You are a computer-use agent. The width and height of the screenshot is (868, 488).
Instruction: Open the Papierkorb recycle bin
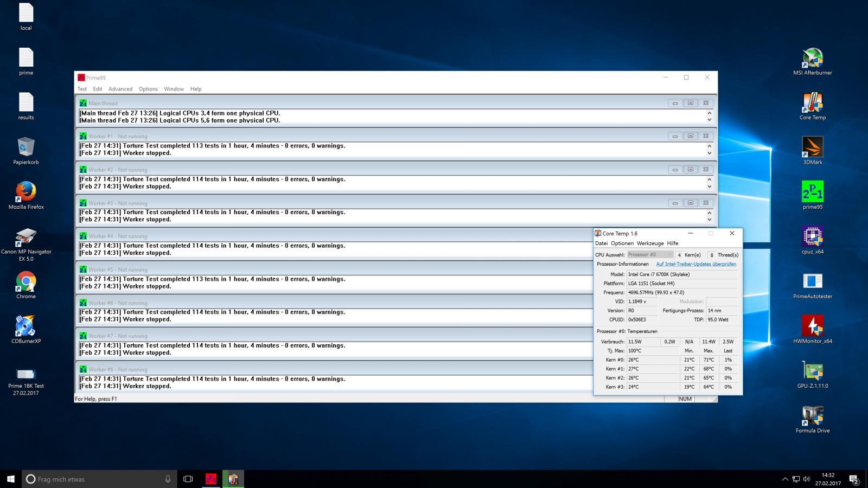[x=26, y=151]
